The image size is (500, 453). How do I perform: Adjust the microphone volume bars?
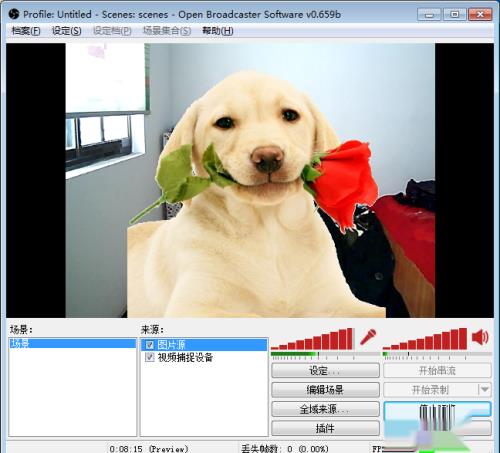point(312,339)
